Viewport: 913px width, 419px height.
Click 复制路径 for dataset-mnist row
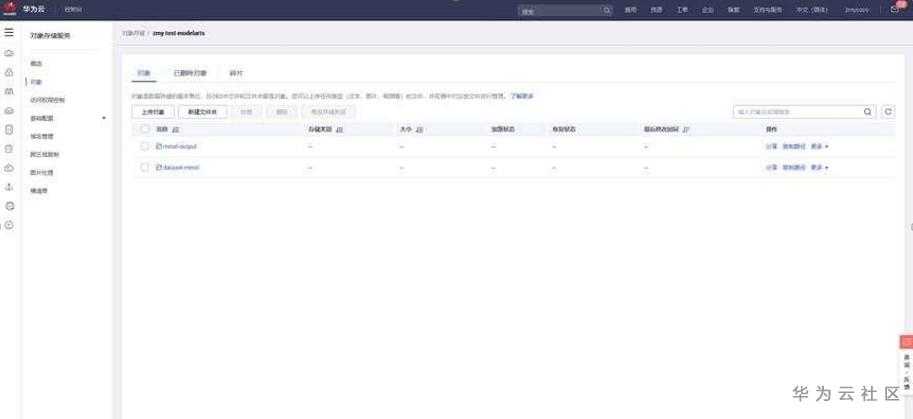click(x=794, y=168)
